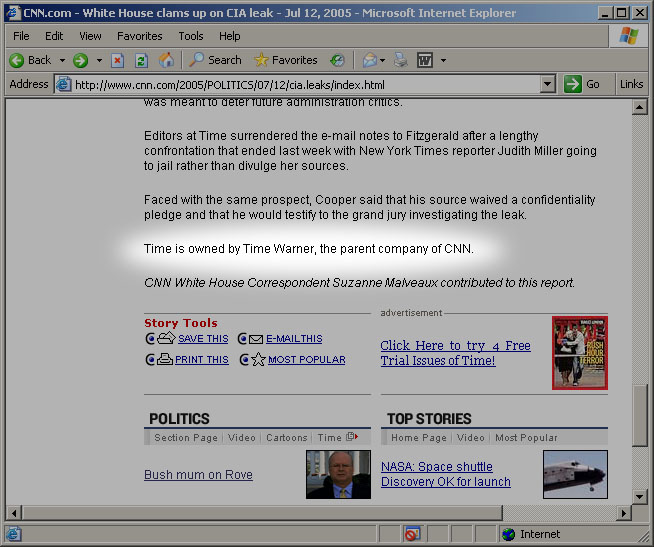Viewport: 654px width, 547px height.
Task: Open the File menu
Action: 21,36
